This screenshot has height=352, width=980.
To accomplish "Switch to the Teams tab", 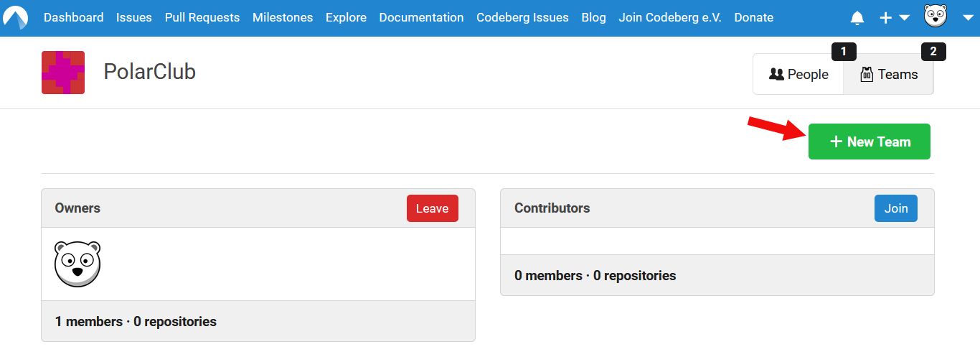I will (x=888, y=74).
